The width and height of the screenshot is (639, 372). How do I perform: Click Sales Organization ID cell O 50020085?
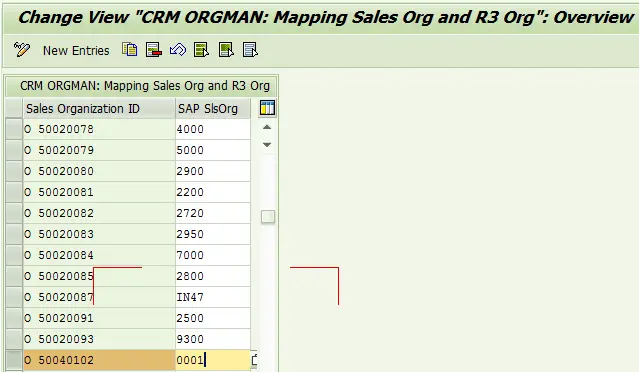tap(99, 276)
